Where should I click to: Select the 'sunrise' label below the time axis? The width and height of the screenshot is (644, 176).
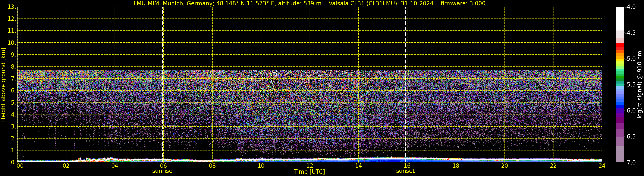point(162,171)
